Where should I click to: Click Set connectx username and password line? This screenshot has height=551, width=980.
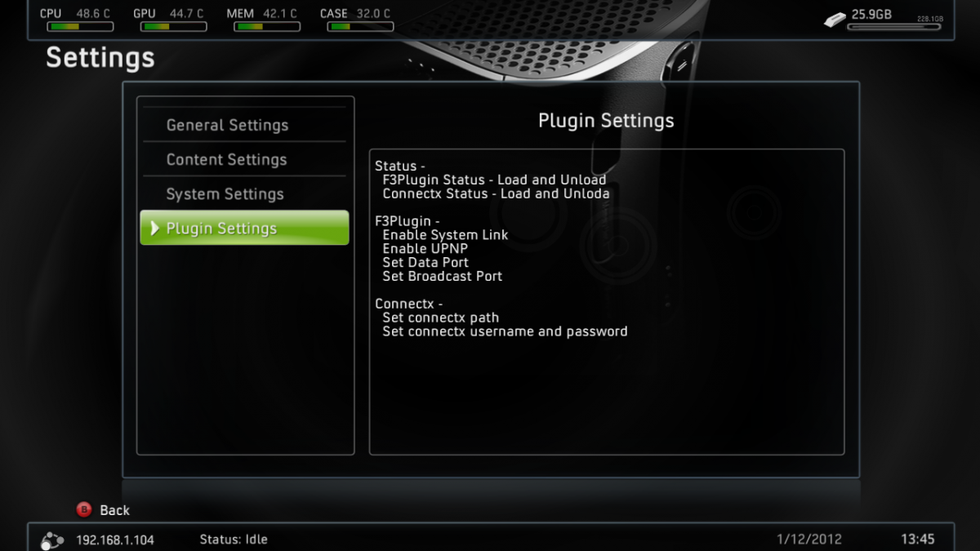(x=505, y=331)
